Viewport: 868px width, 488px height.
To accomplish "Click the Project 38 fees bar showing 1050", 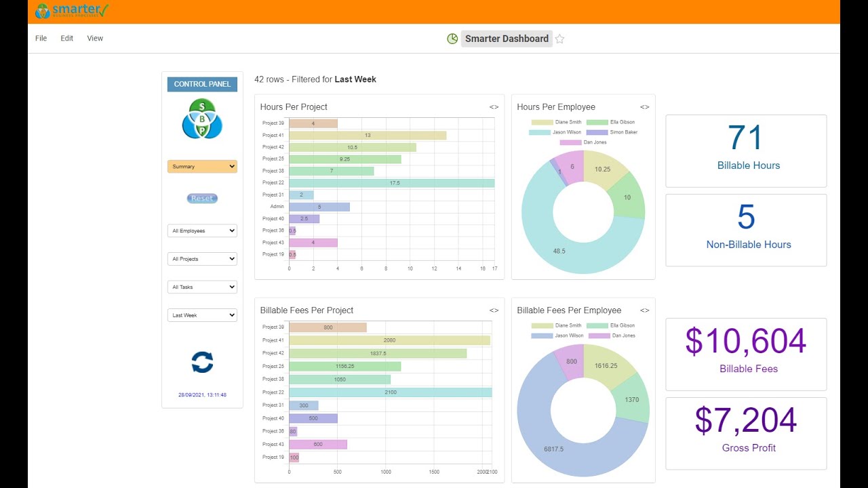I will (340, 380).
